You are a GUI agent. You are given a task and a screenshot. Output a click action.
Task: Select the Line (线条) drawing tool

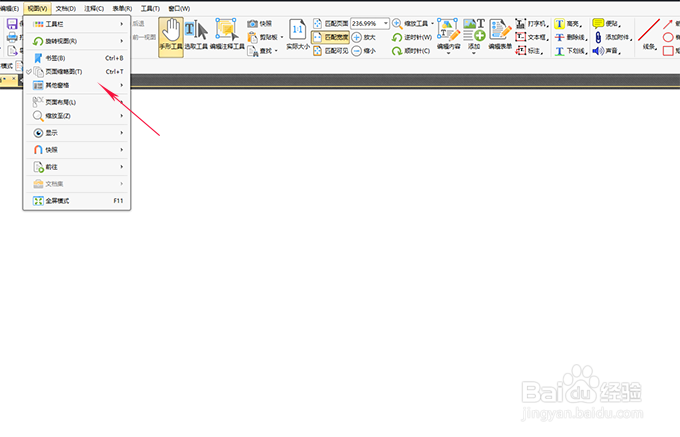[649, 34]
